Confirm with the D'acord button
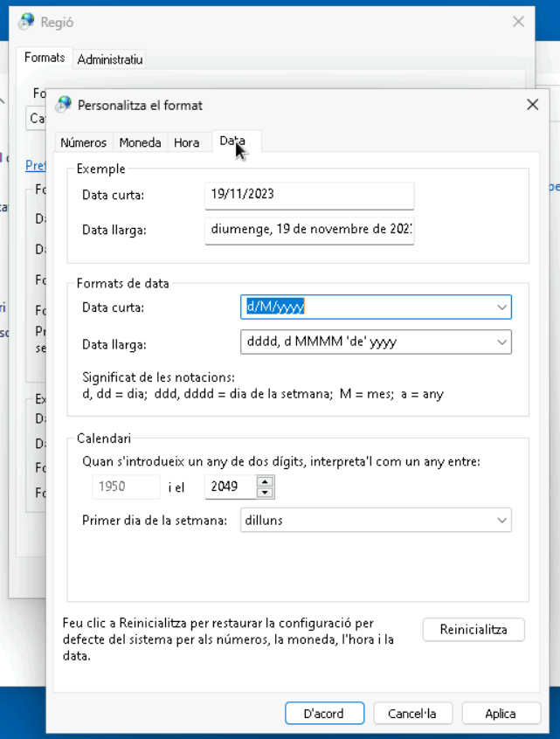560x739 pixels. pyautogui.click(x=323, y=714)
